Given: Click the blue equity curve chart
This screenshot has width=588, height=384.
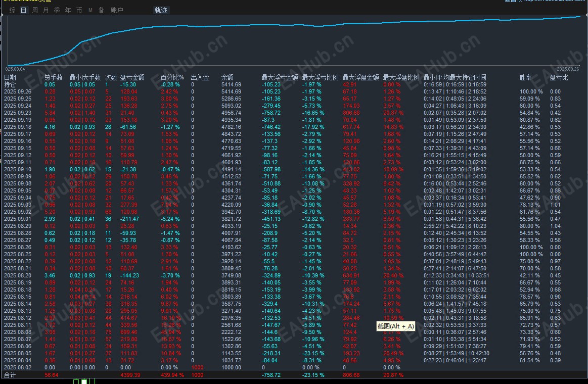Looking at the screenshot, I should pos(294,40).
